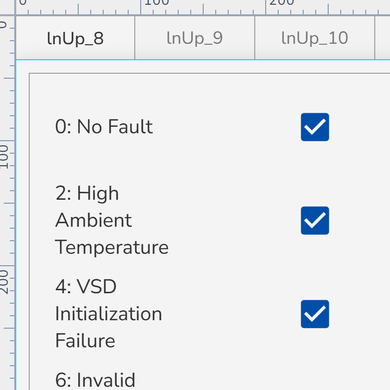Click the 200 mark on horizontal ruler
The image size is (390, 390).
(282, 3)
